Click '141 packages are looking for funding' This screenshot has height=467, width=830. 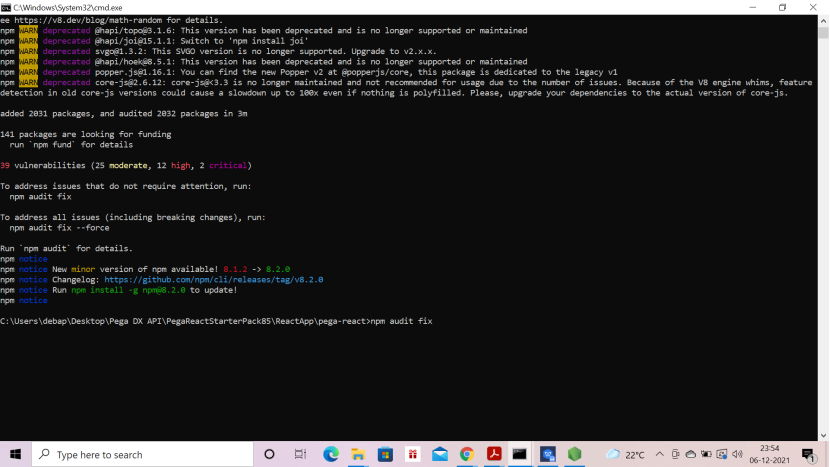[86, 134]
